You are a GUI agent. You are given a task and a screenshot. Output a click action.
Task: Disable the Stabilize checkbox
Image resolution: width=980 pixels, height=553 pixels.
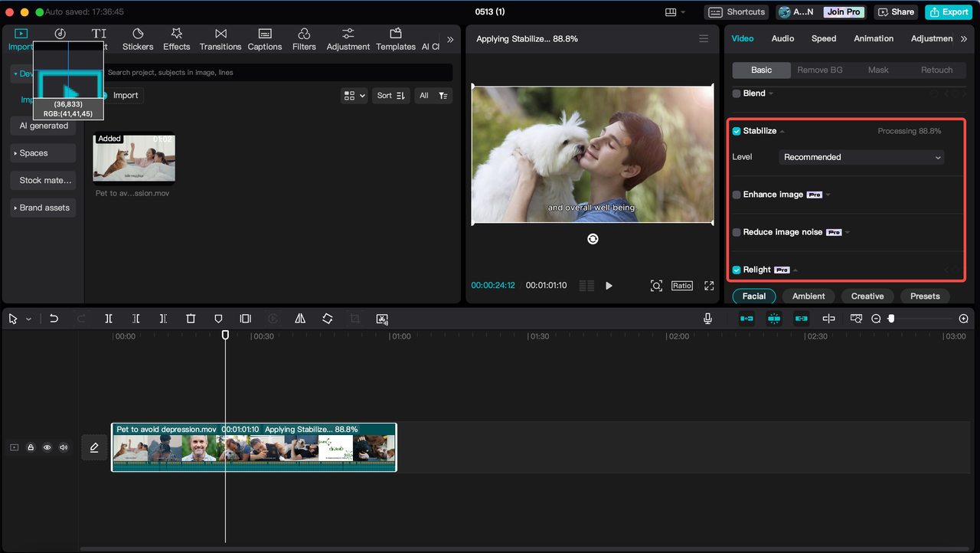point(737,131)
